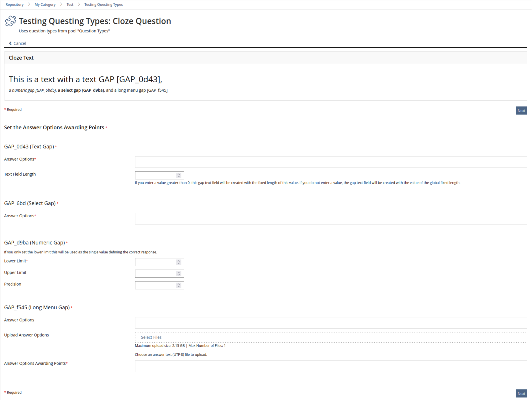Click Select Files to upload answer options
The width and height of the screenshot is (532, 400).
point(151,337)
